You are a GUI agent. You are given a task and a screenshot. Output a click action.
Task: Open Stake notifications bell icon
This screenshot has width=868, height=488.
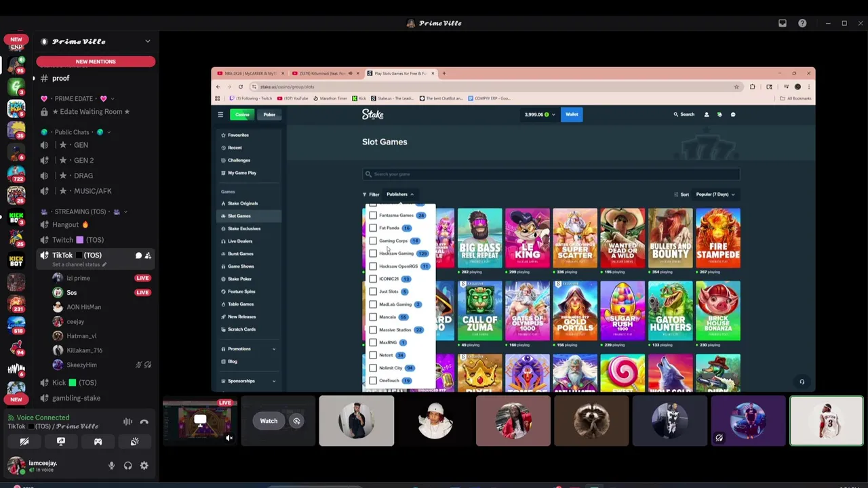pyautogui.click(x=719, y=115)
